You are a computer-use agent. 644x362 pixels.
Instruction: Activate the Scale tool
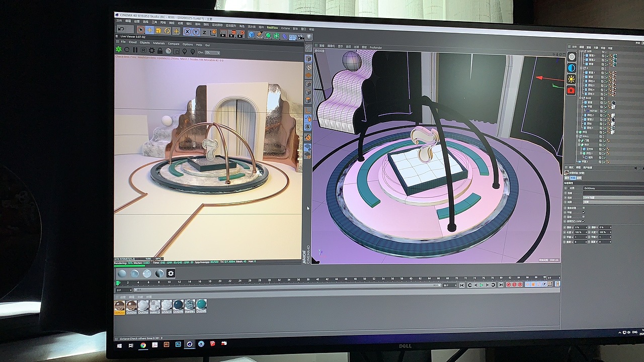click(x=158, y=31)
